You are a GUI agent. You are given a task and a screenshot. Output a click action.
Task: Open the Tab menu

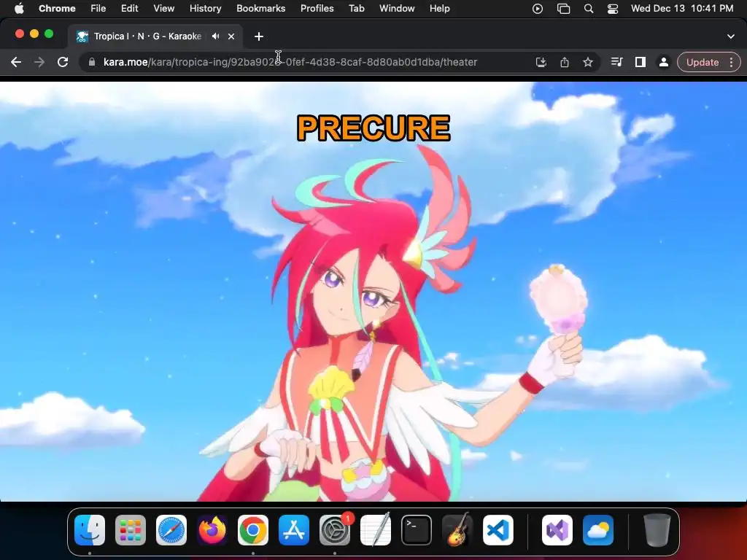356,8
